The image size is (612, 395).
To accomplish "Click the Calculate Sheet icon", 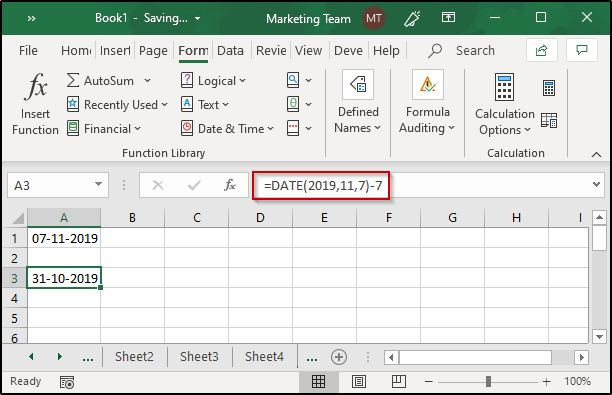I will [549, 120].
